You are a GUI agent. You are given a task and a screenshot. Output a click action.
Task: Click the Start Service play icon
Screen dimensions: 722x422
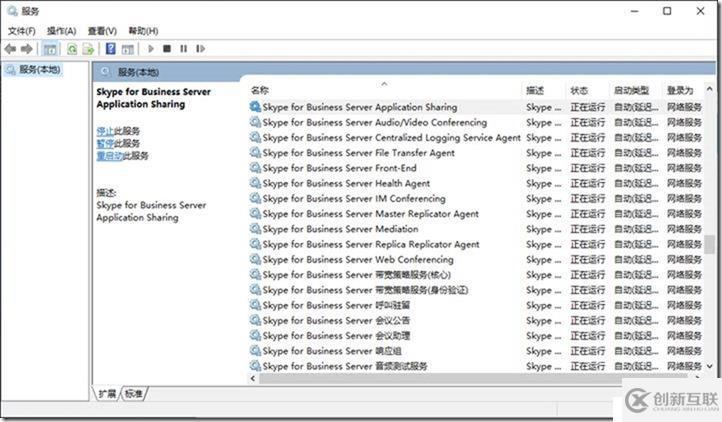151,48
